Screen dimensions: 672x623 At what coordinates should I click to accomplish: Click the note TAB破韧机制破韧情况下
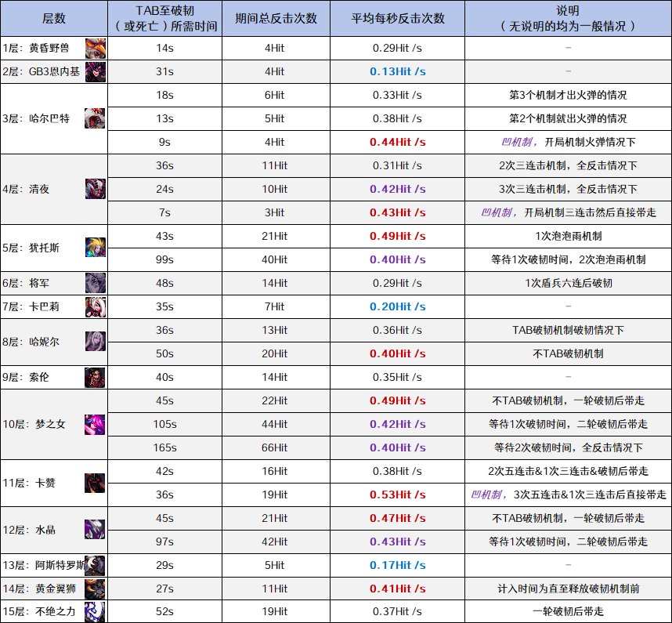point(568,330)
